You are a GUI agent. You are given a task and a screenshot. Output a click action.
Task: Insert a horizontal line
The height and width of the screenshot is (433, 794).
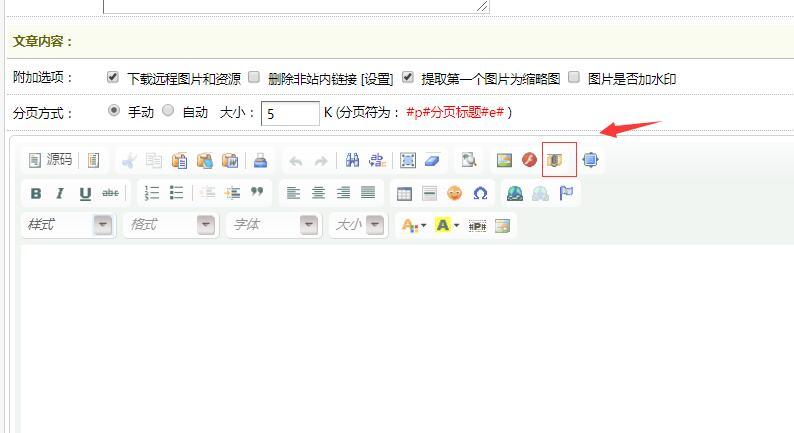tap(429, 193)
